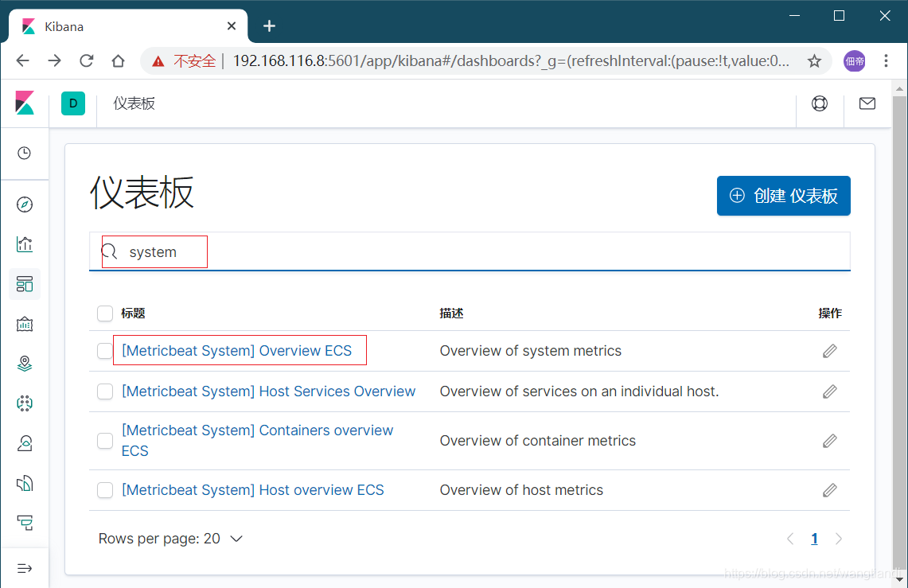This screenshot has height=588, width=908.
Task: Edit the Host overview ECS dashboard with pencil icon
Action: [829, 490]
